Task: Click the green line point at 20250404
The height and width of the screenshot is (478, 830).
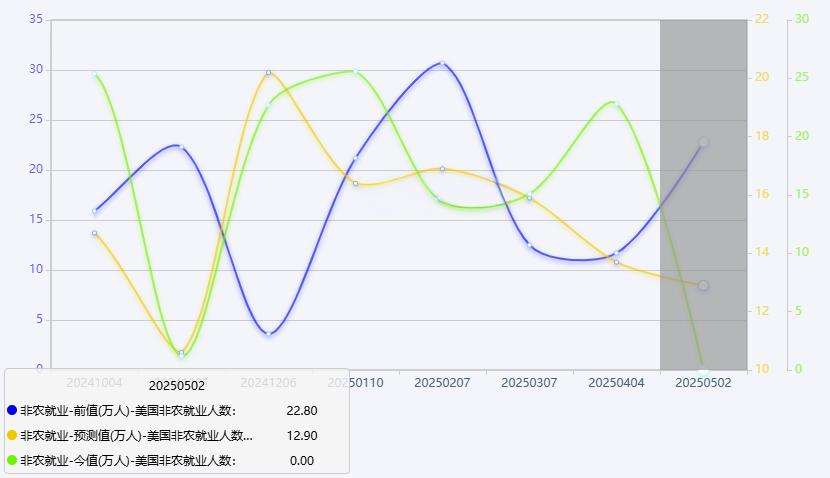Action: click(616, 103)
